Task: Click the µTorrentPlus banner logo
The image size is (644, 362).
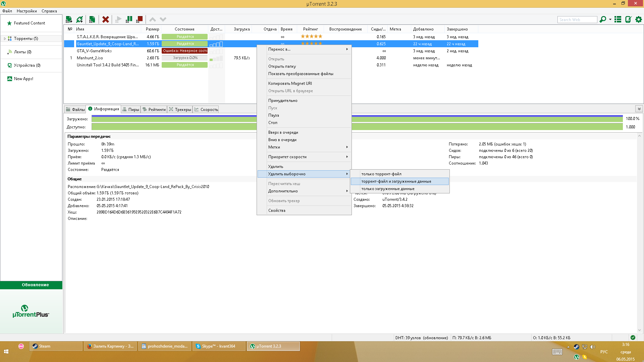Action: point(31,311)
